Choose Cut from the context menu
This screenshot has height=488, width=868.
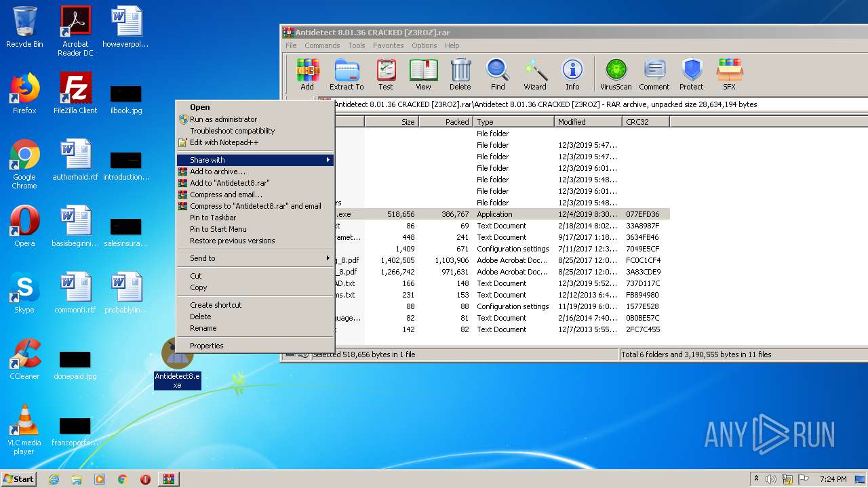point(255,276)
